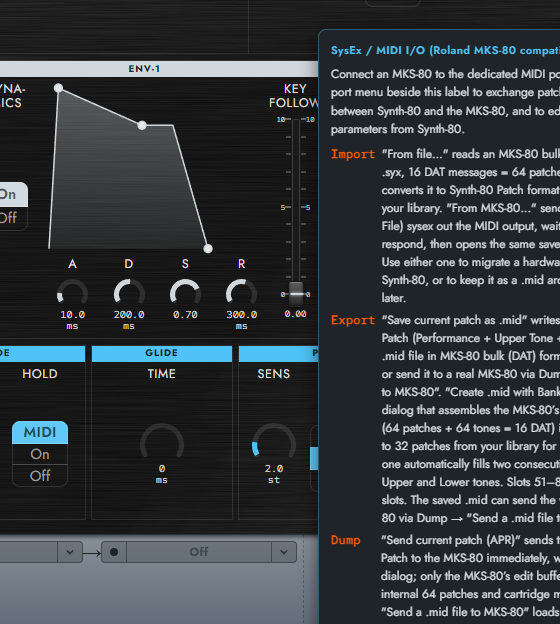Click the 200.0 ms Decay value
560x624 pixels.
click(129, 320)
